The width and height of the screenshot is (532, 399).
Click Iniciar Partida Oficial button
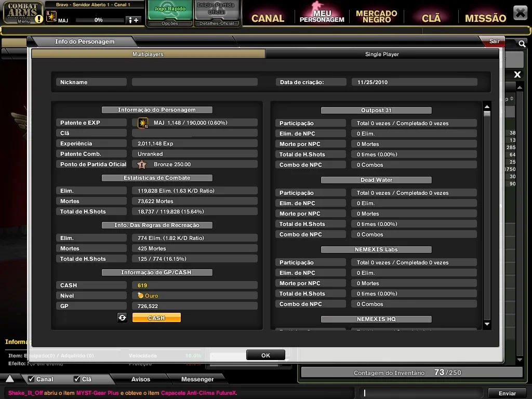coord(217,10)
